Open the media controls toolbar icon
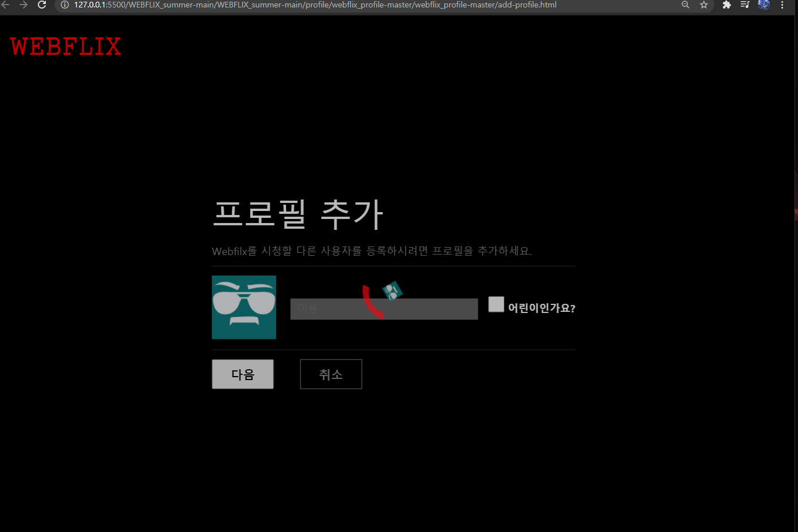Screen dimensions: 798x532 pos(745,6)
